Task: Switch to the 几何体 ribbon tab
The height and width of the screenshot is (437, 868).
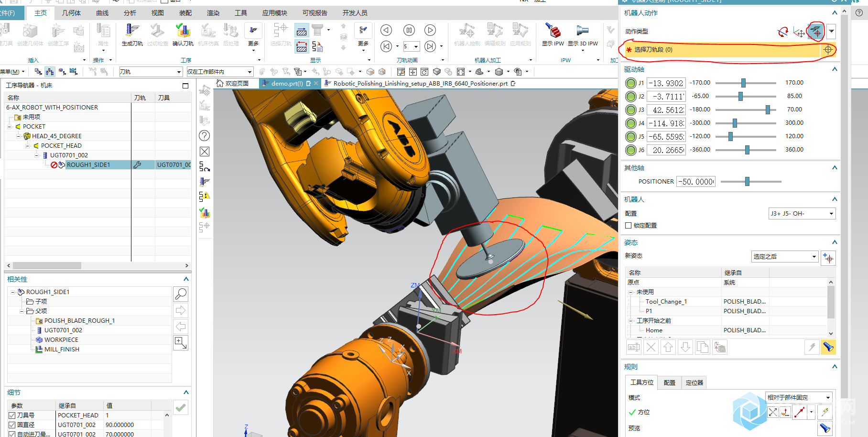Action: (71, 13)
